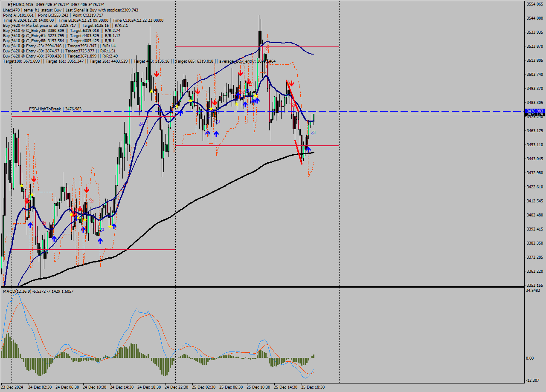The width and height of the screenshot is (546, 392).
Task: Click the upper red horizontal line near 3523.870
Action: pyautogui.click(x=299, y=47)
